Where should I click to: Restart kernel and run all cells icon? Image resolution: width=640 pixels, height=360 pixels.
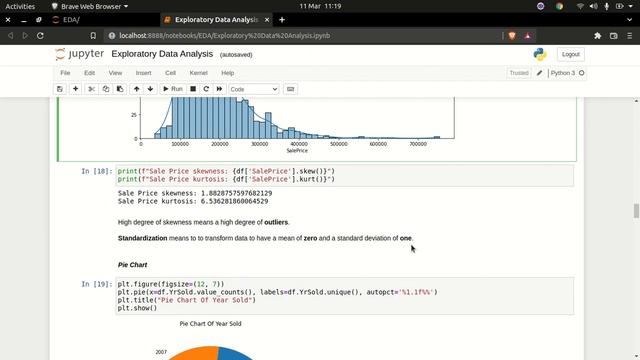point(219,89)
